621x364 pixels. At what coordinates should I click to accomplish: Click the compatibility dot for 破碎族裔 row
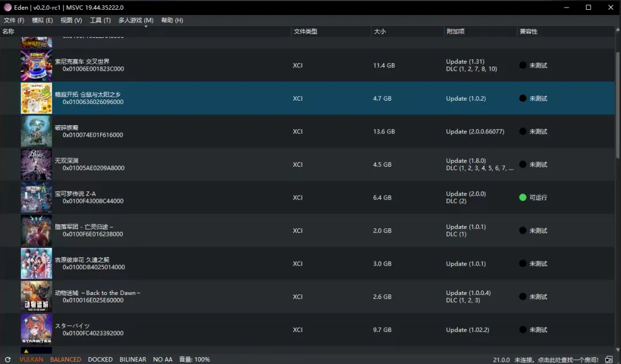point(523,132)
